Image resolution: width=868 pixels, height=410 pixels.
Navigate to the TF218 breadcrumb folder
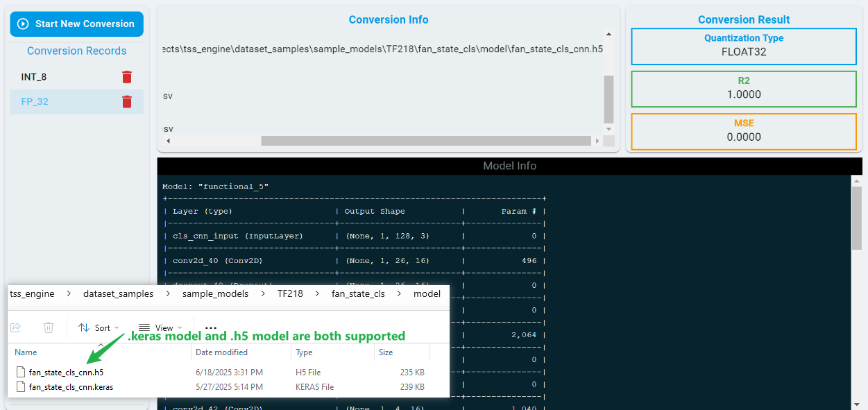coord(290,293)
